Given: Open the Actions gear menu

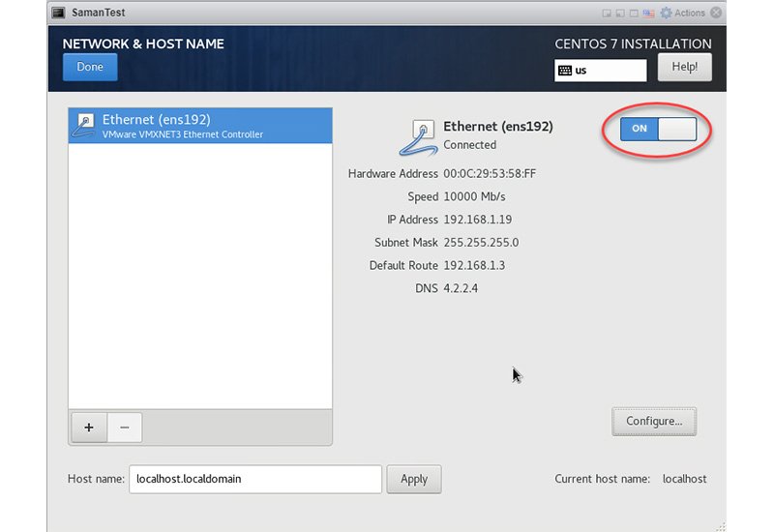Looking at the screenshot, I should coord(684,13).
